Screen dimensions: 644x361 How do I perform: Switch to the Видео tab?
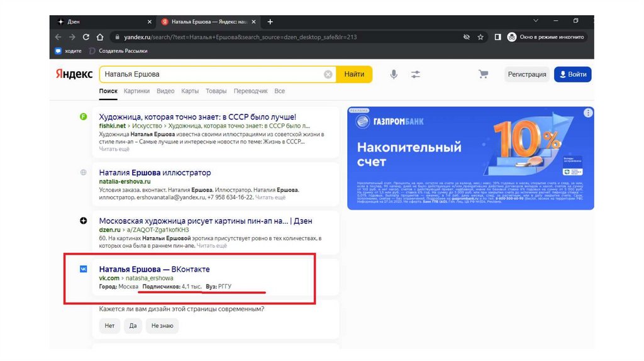pos(165,91)
